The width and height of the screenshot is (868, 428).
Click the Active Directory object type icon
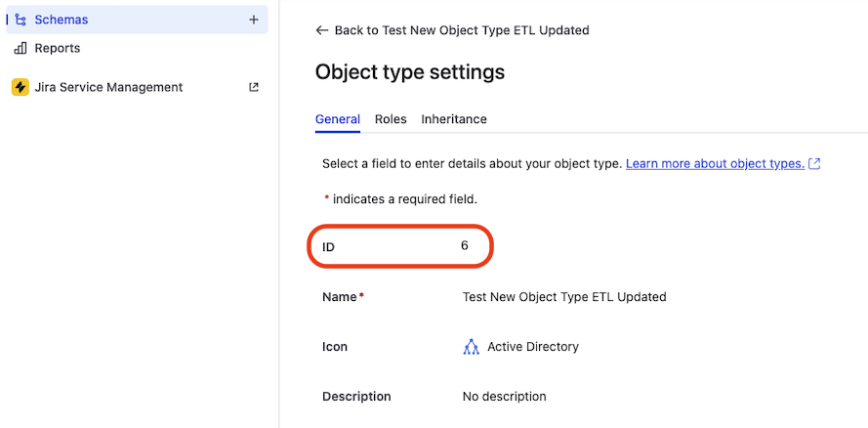click(472, 347)
